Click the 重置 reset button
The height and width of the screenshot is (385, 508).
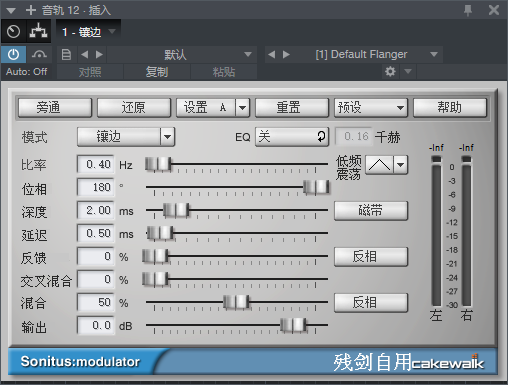coord(292,108)
